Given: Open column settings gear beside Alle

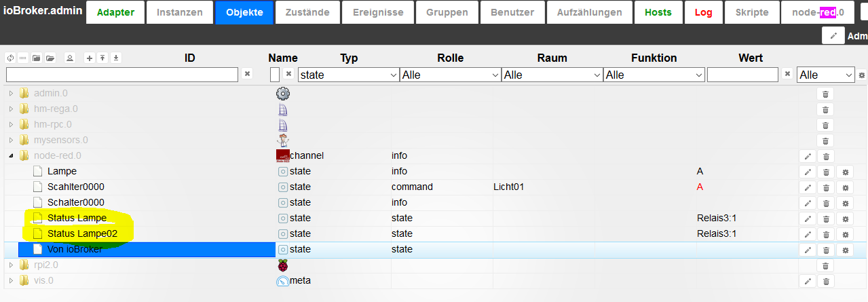Looking at the screenshot, I should (862, 75).
